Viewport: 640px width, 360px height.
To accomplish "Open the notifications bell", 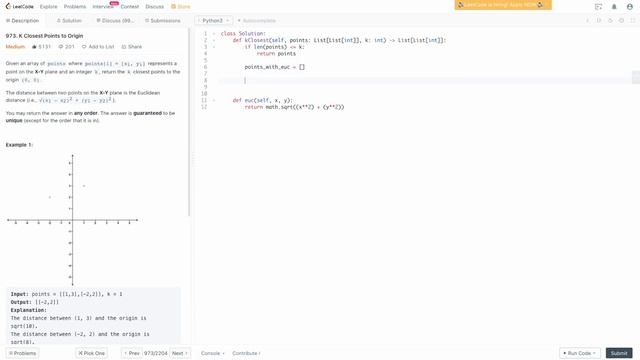I will [614, 7].
